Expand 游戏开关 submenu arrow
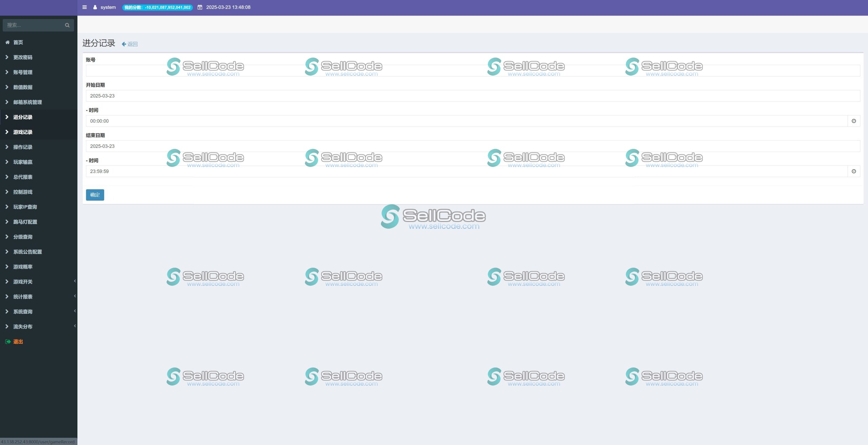This screenshot has width=868, height=445. coord(75,281)
